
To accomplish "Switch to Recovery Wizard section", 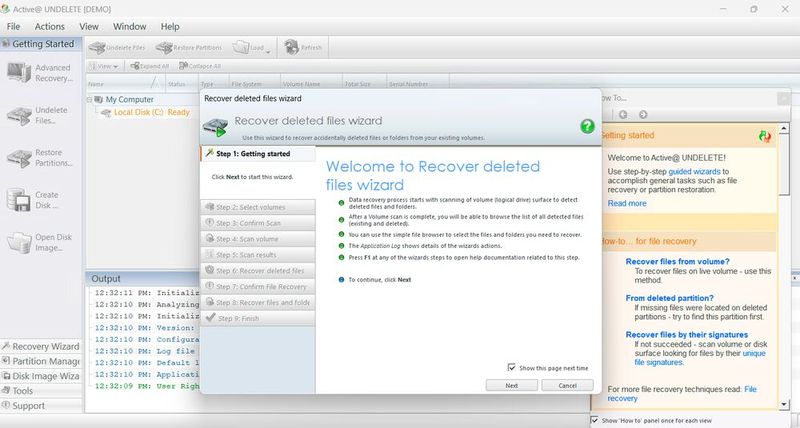I will (41, 346).
